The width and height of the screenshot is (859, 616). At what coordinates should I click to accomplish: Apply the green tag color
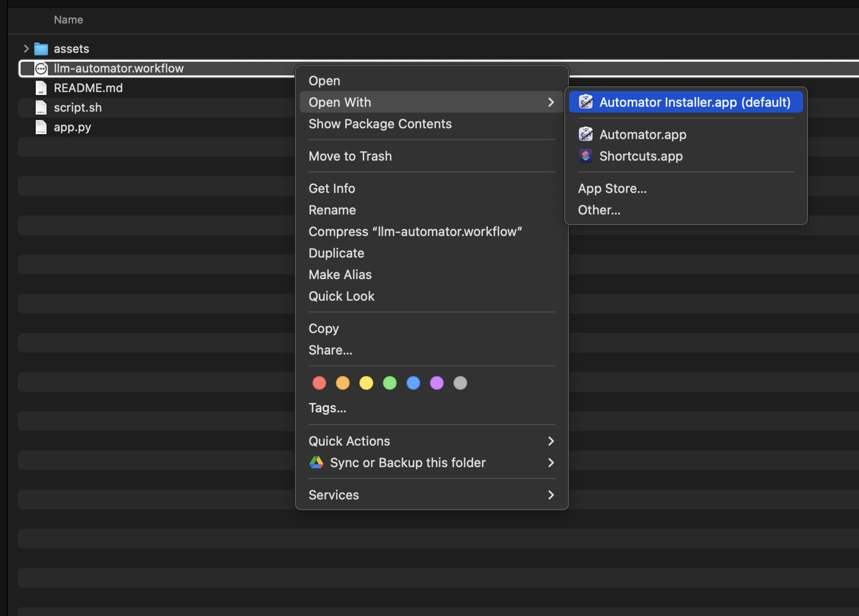389,383
